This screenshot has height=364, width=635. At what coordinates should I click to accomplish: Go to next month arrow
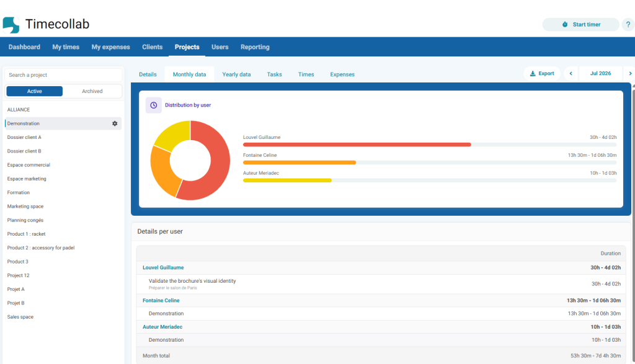coord(630,74)
